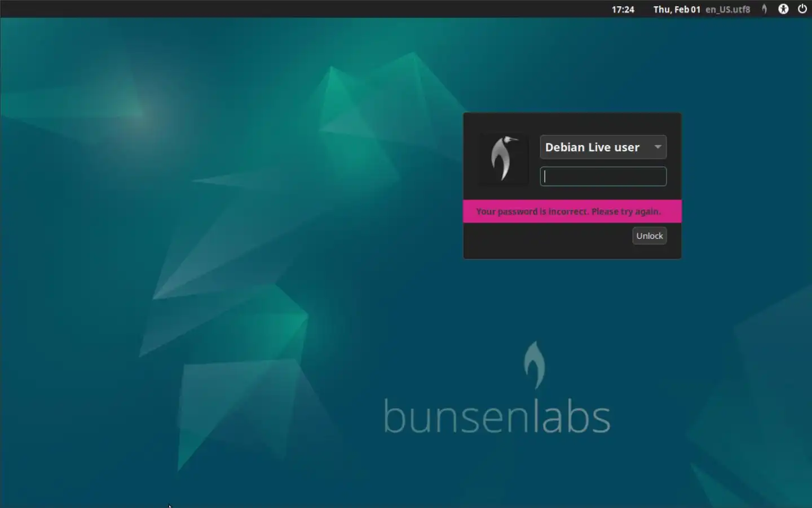Open the en_US.utf8 language selector
The height and width of the screenshot is (508, 812).
tap(728, 9)
